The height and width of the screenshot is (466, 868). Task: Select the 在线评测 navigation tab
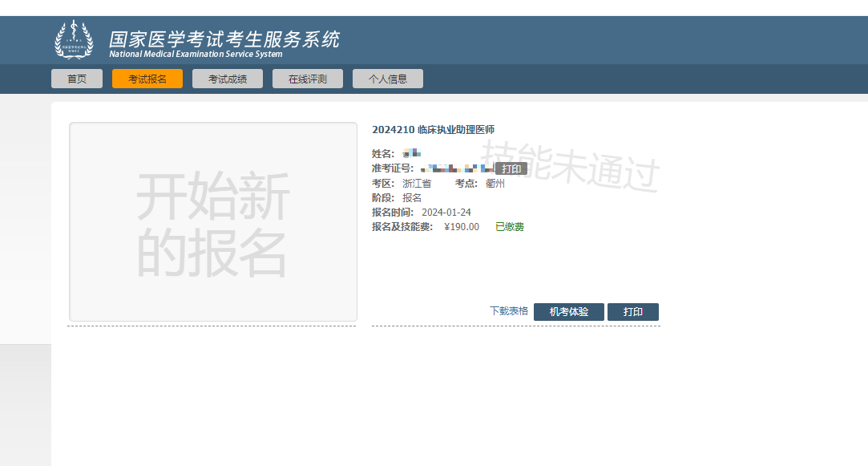[308, 79]
